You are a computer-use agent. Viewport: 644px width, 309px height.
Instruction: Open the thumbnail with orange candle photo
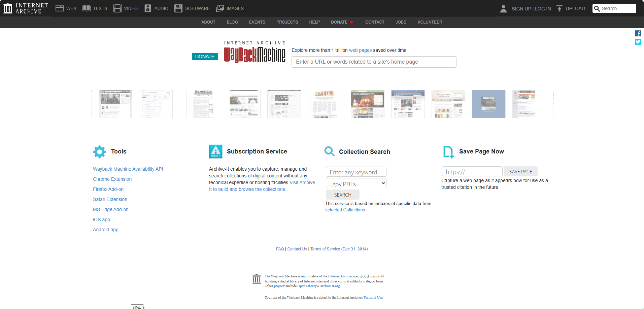point(368,104)
